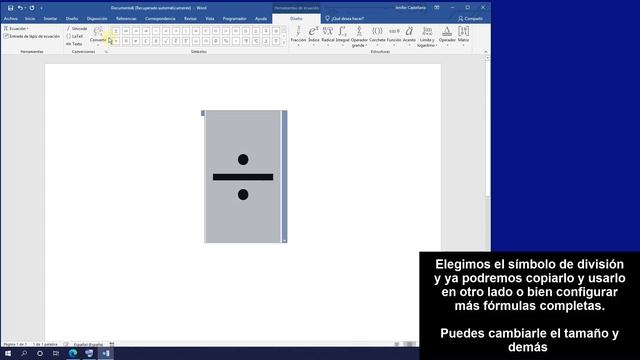Insert the plus-minus symbol from Símbolos gallery
640x360 pixels.
pyautogui.click(x=116, y=31)
